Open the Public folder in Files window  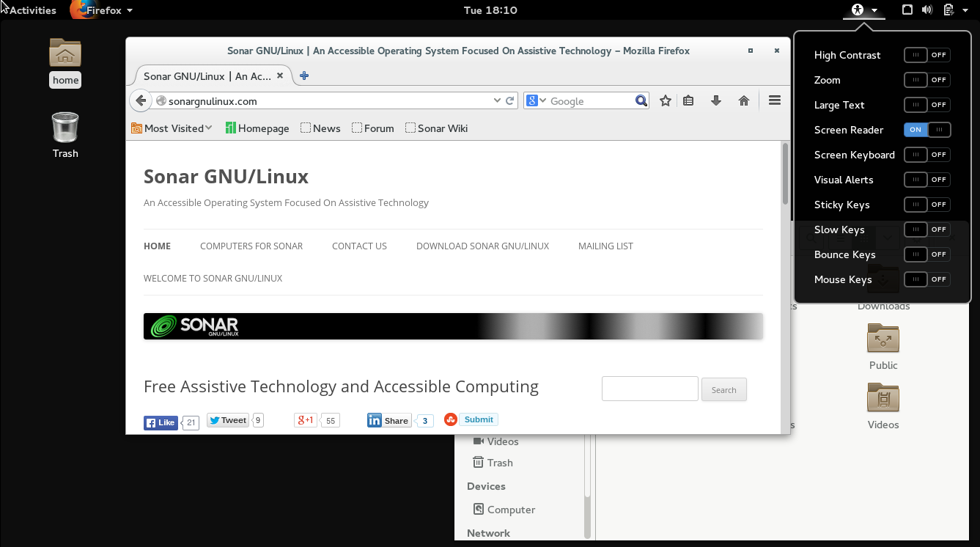coord(883,339)
